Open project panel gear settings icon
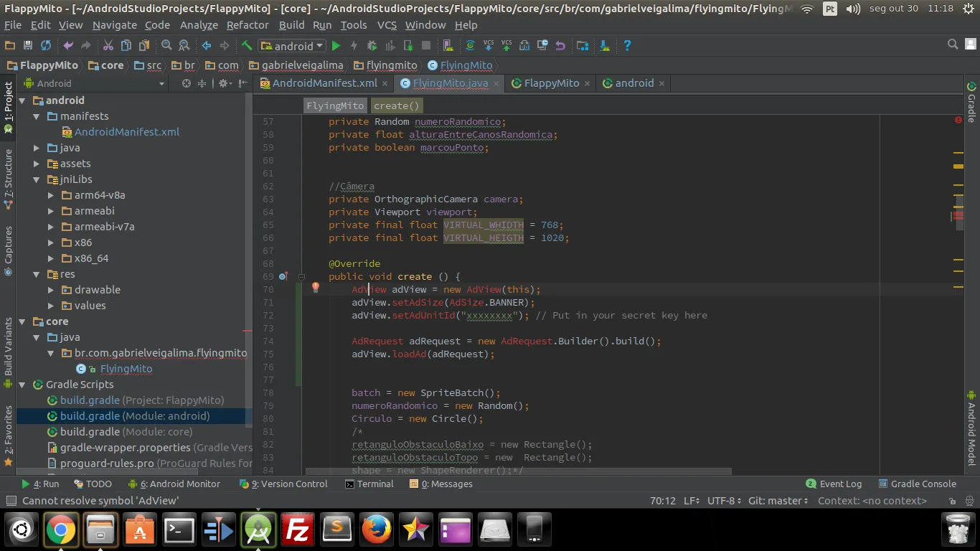The width and height of the screenshot is (980, 551). 223,83
